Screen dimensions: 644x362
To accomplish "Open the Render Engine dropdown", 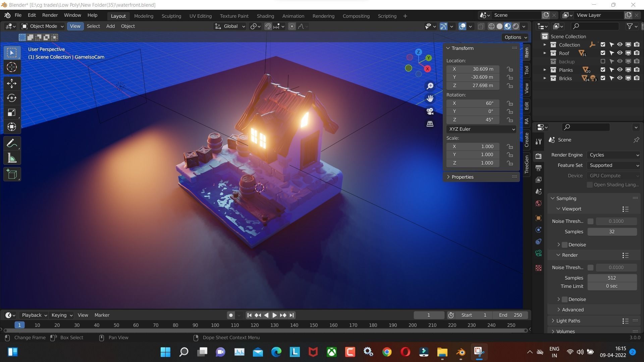I will (614, 155).
